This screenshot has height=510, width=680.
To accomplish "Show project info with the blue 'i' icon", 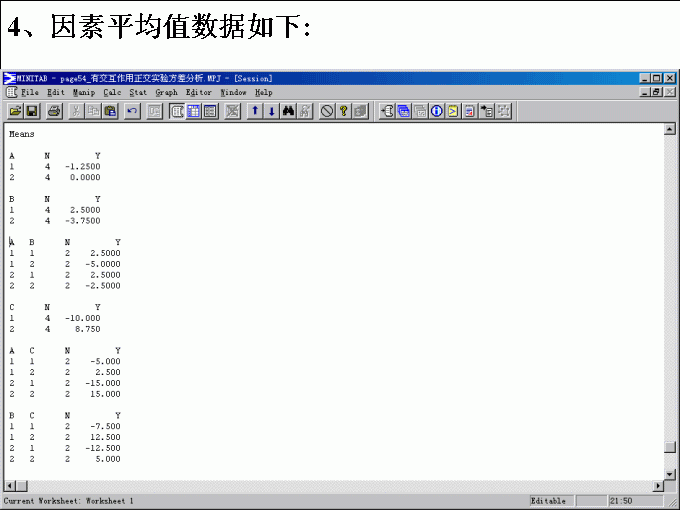I will pyautogui.click(x=437, y=111).
